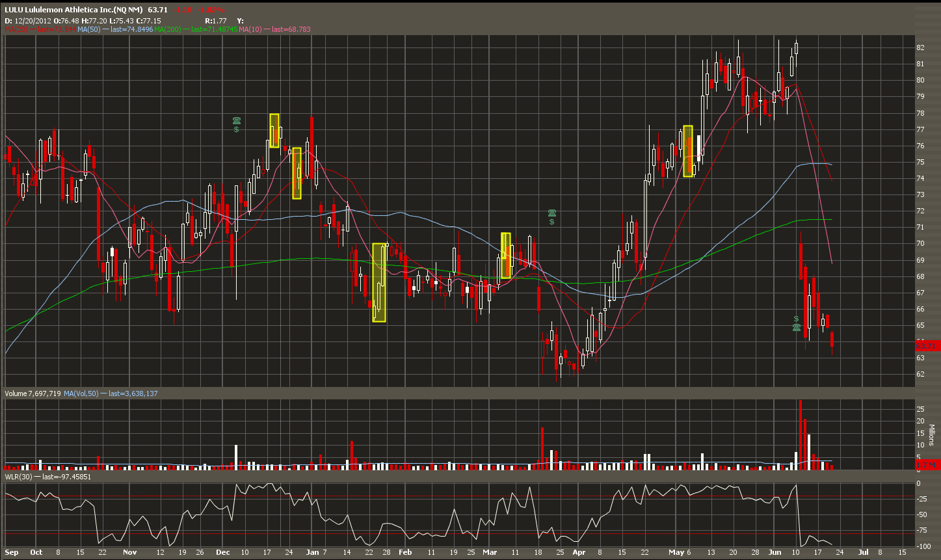Select the yellow highlight box in early March
941x560 pixels.
click(505, 256)
